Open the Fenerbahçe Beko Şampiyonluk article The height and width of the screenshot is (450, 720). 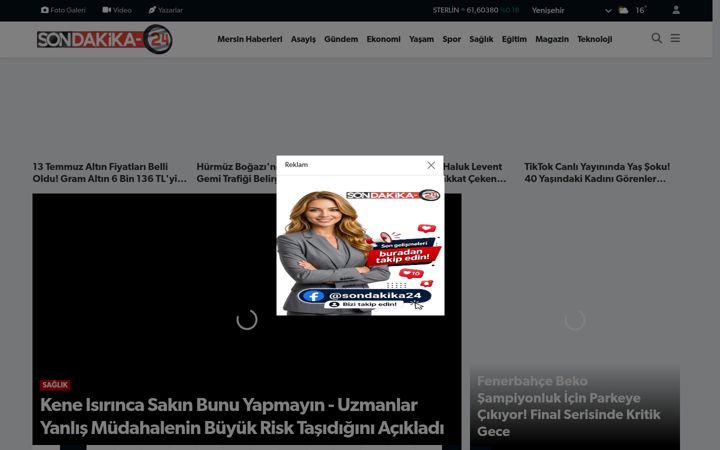pos(568,406)
